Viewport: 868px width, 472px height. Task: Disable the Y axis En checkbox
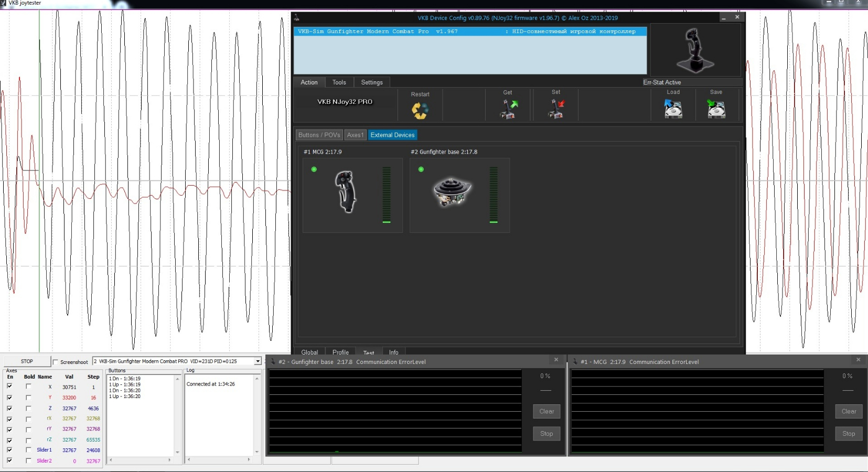tap(9, 398)
